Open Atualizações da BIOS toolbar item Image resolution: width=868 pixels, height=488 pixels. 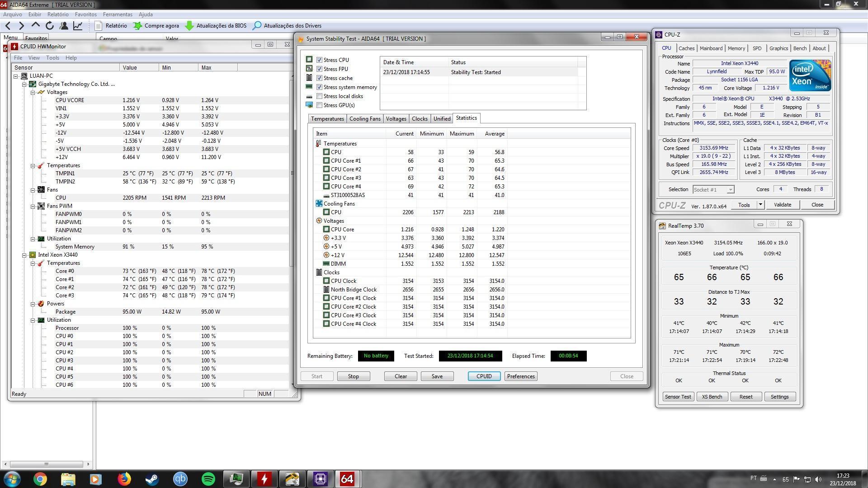[x=216, y=26]
